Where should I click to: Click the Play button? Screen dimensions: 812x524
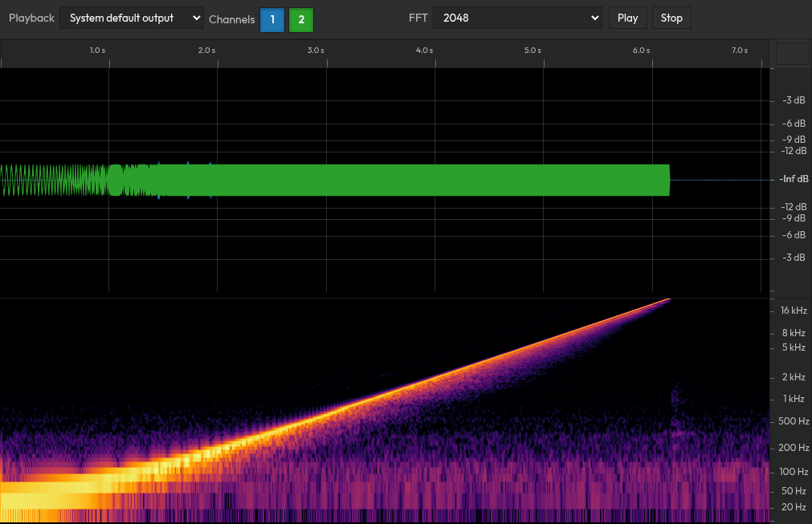click(627, 18)
